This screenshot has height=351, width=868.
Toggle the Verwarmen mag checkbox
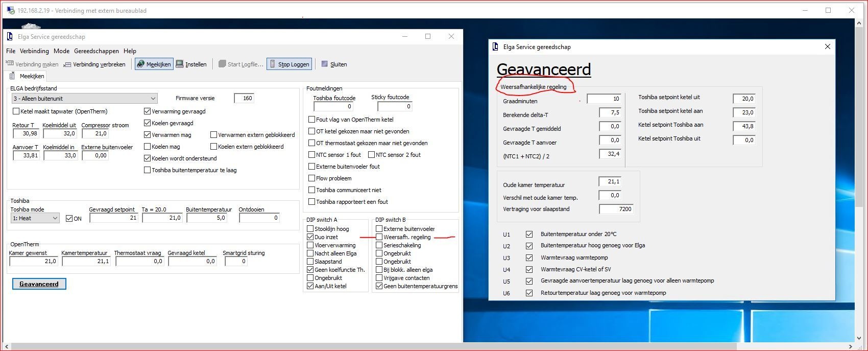pyautogui.click(x=148, y=135)
